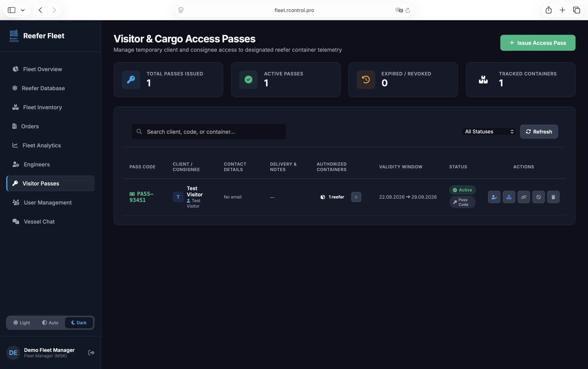Reload the page in the address bar
The image size is (588, 369).
pos(408,10)
